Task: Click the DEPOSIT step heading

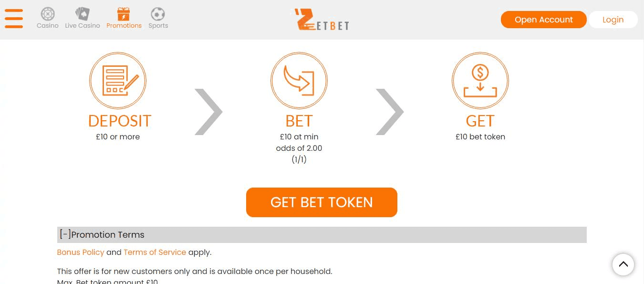Action: click(x=120, y=121)
